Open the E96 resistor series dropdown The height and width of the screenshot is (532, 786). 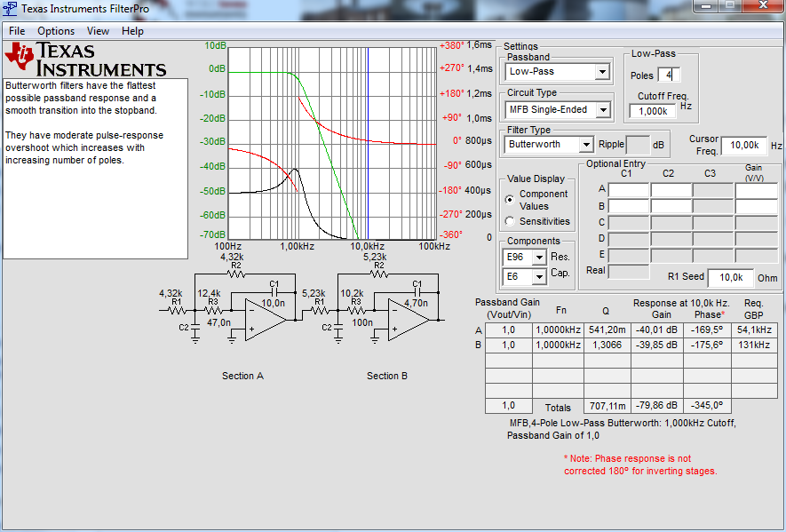[539, 258]
